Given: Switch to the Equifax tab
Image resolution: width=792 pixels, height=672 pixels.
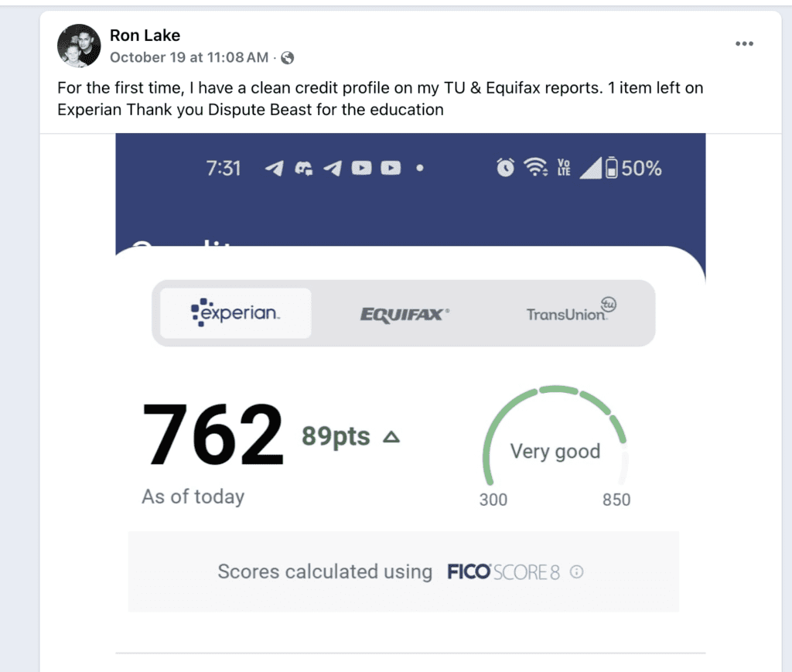Looking at the screenshot, I should (405, 314).
